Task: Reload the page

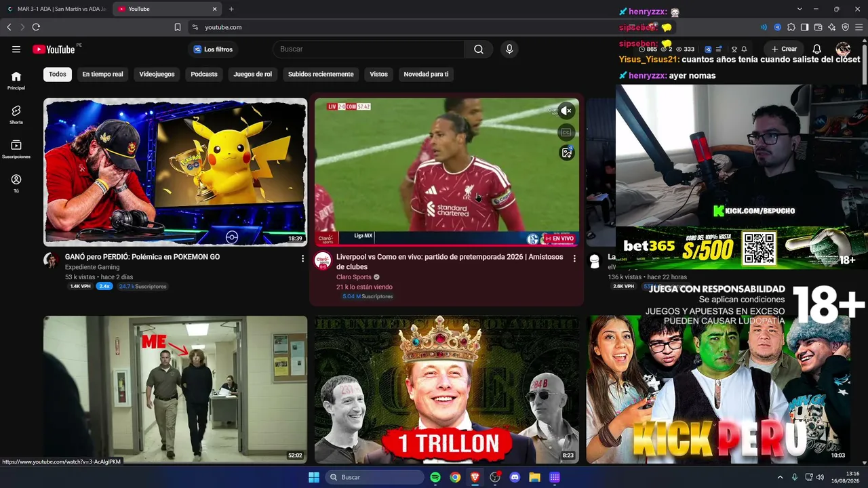Action: click(x=36, y=27)
